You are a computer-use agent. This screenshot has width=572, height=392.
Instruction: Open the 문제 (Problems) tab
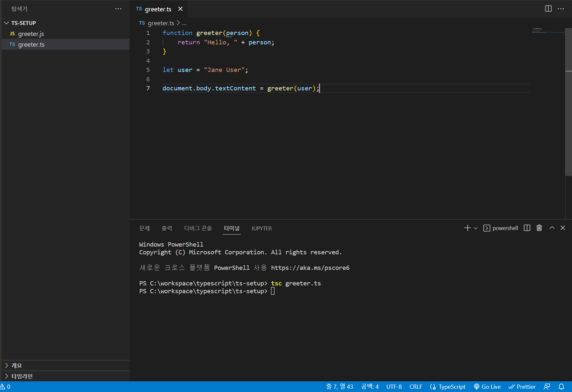coord(144,228)
